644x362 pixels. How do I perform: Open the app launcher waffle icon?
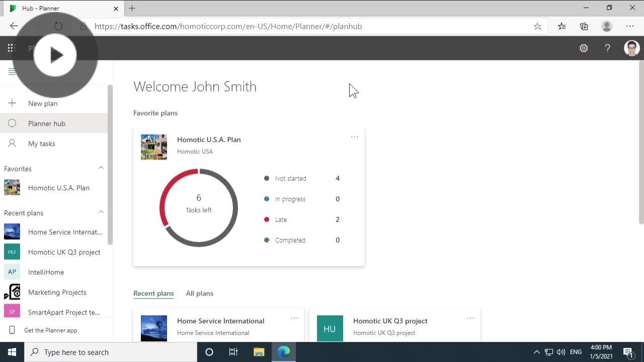tap(11, 48)
